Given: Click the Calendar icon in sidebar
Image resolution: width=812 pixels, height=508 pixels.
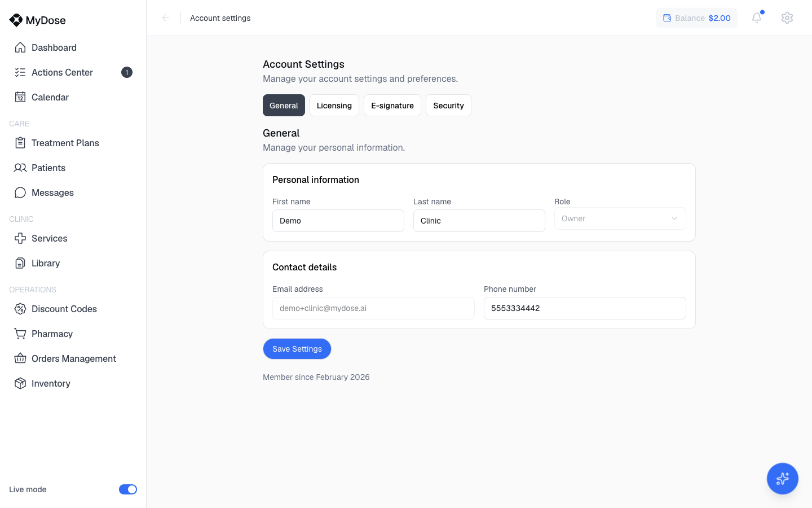Looking at the screenshot, I should pos(20,97).
